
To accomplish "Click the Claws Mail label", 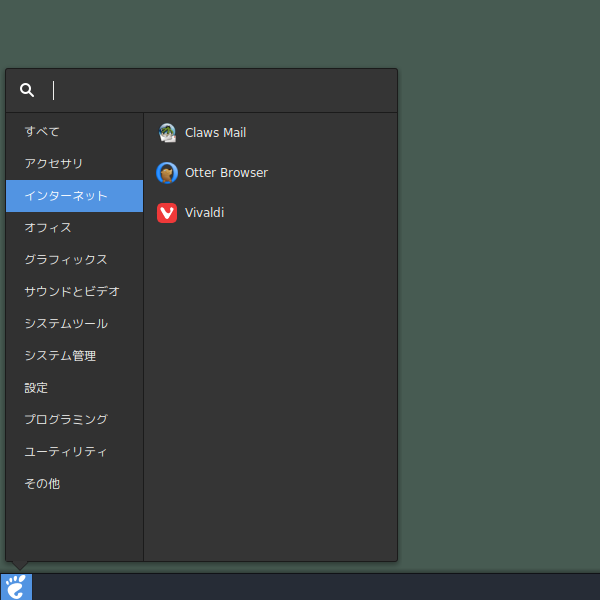I will pos(215,133).
